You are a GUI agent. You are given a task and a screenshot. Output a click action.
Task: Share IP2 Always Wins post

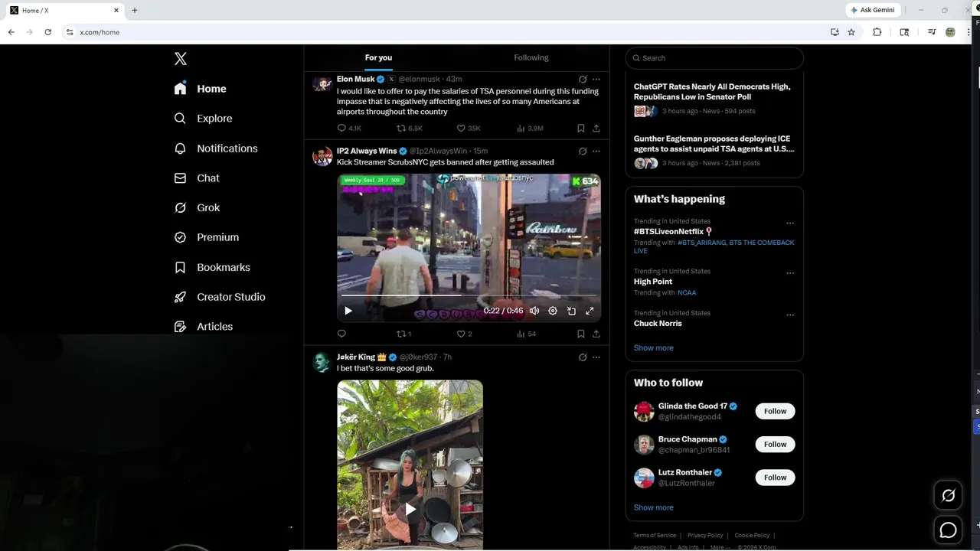(x=596, y=334)
